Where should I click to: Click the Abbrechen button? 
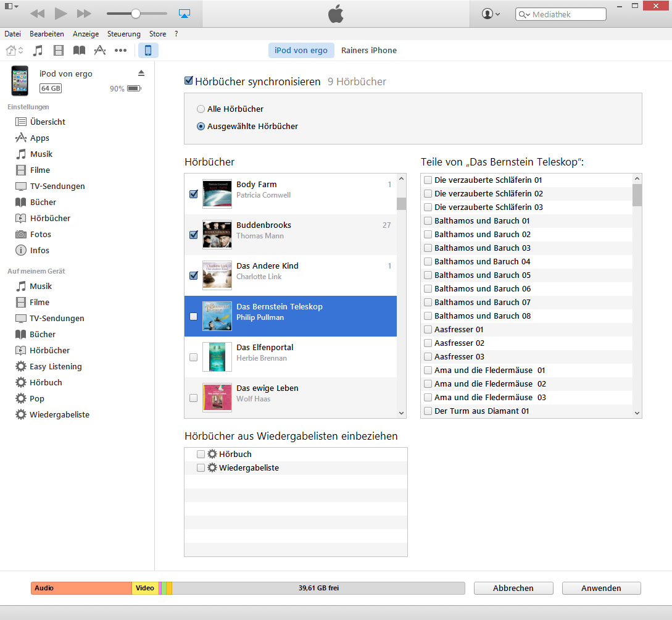(513, 589)
